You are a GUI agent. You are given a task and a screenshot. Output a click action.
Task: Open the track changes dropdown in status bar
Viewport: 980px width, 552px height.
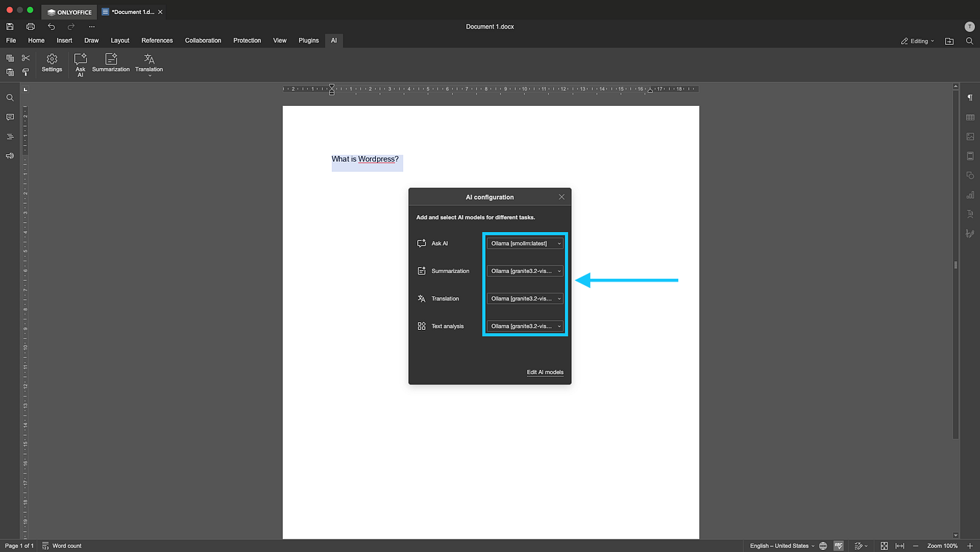click(861, 546)
